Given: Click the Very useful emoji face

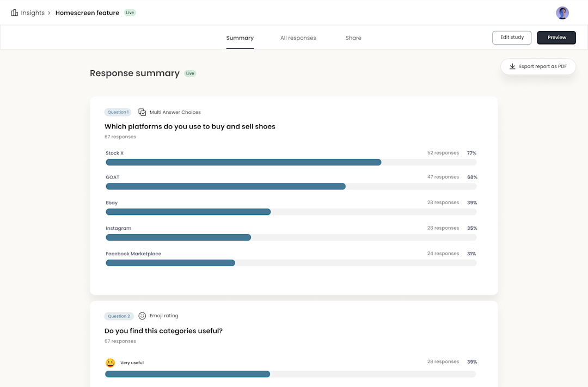Looking at the screenshot, I should pyautogui.click(x=110, y=363).
